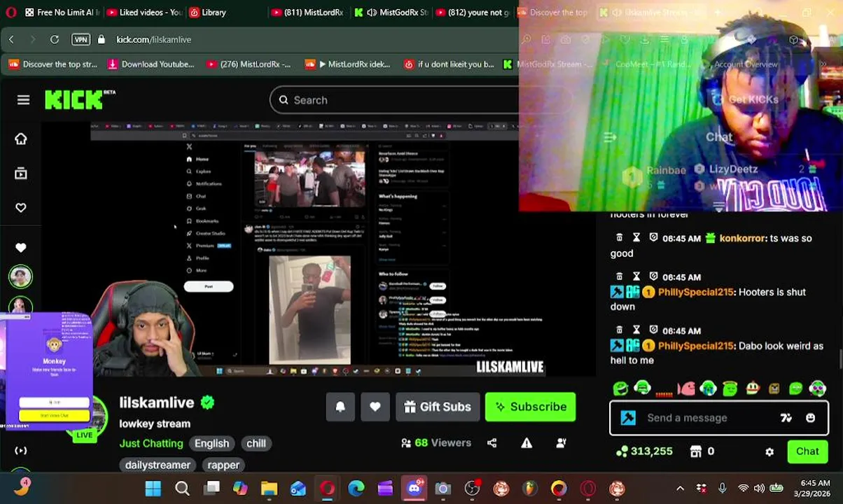Toggle the VPN badge in the address bar
This screenshot has width=843, height=504.
click(x=81, y=40)
